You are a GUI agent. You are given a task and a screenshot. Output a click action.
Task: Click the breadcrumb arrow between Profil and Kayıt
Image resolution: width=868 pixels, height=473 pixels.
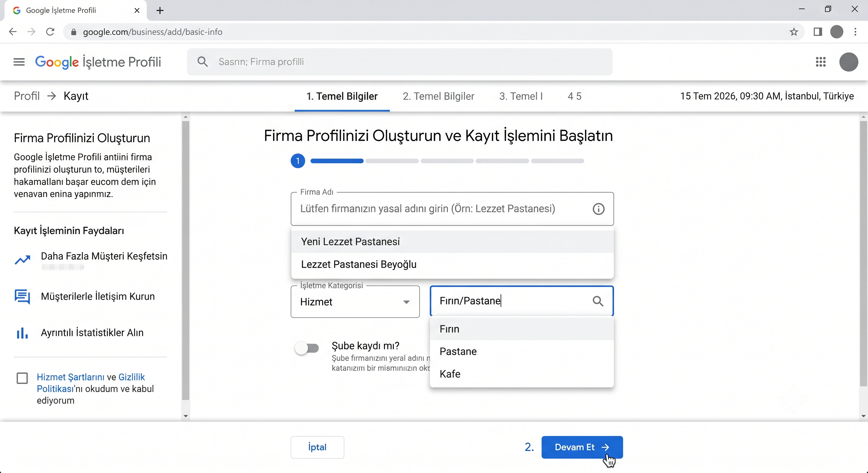51,96
